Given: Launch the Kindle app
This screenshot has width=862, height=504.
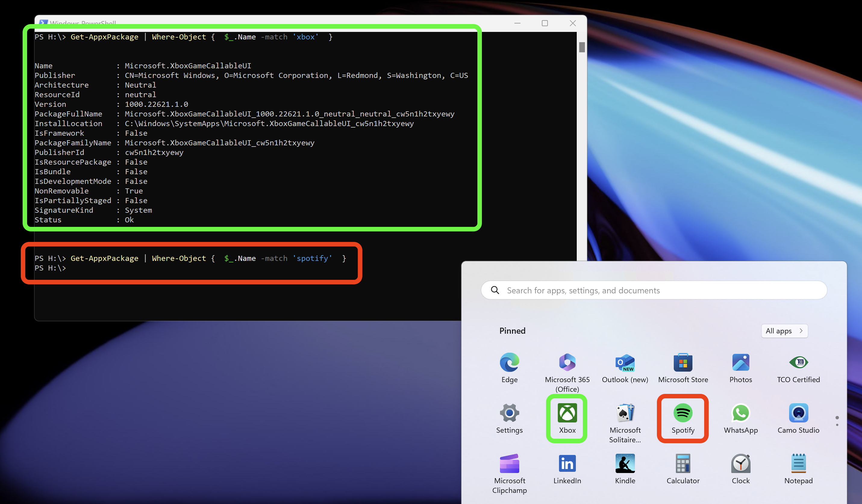Looking at the screenshot, I should pos(625,469).
